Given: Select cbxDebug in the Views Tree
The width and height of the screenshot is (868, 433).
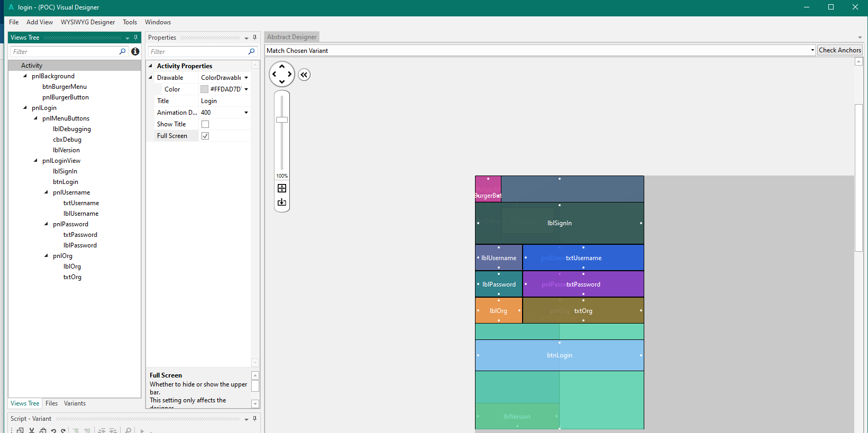Looking at the screenshot, I should click(67, 140).
